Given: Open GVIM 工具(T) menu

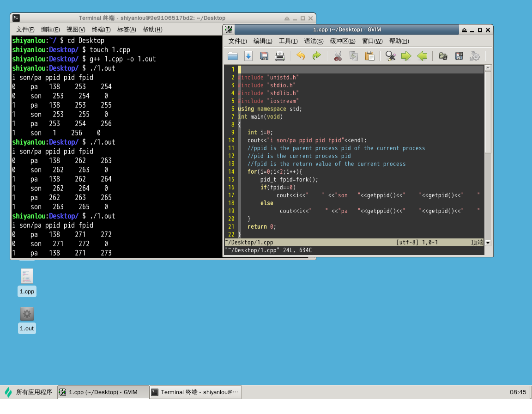Looking at the screenshot, I should coord(288,41).
